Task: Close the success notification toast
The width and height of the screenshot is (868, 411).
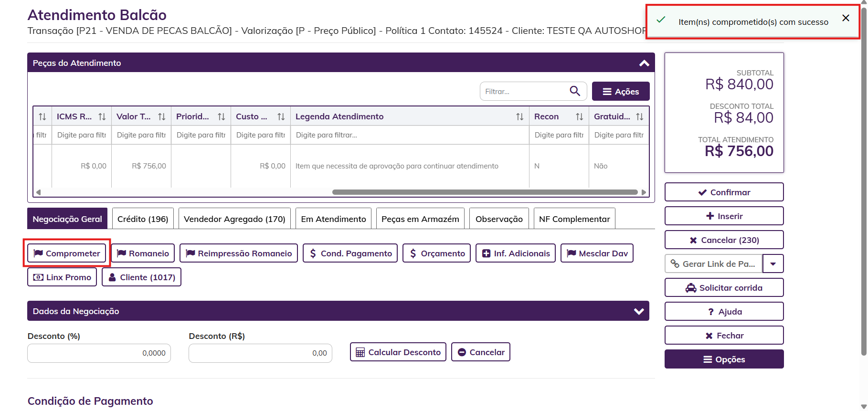Action: click(846, 18)
